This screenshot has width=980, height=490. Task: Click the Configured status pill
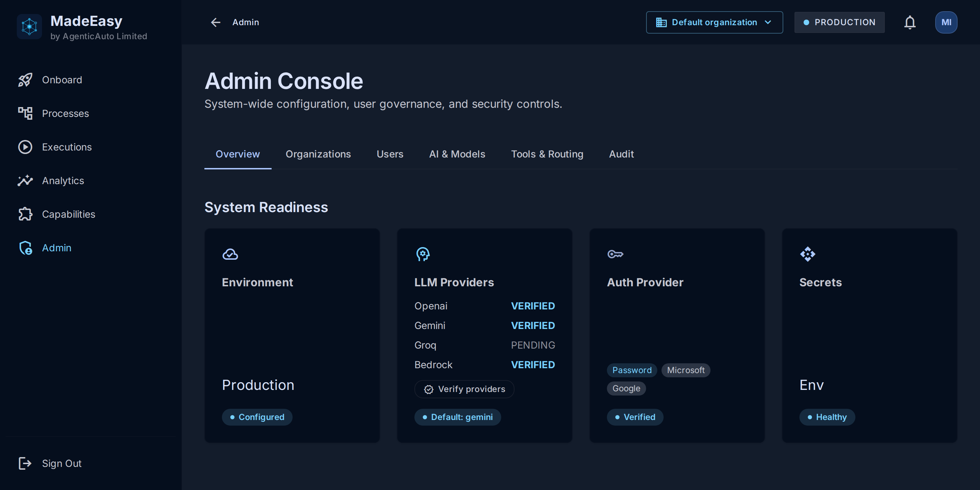[257, 417]
